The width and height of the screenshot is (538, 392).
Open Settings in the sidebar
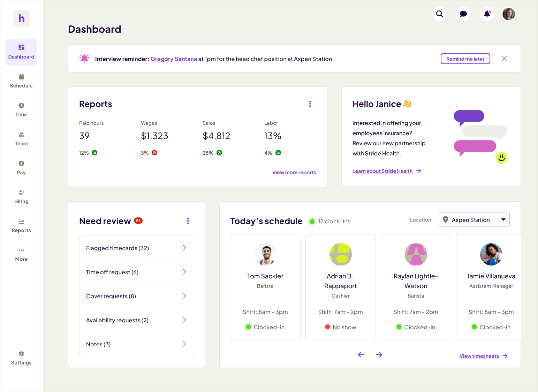click(21, 358)
